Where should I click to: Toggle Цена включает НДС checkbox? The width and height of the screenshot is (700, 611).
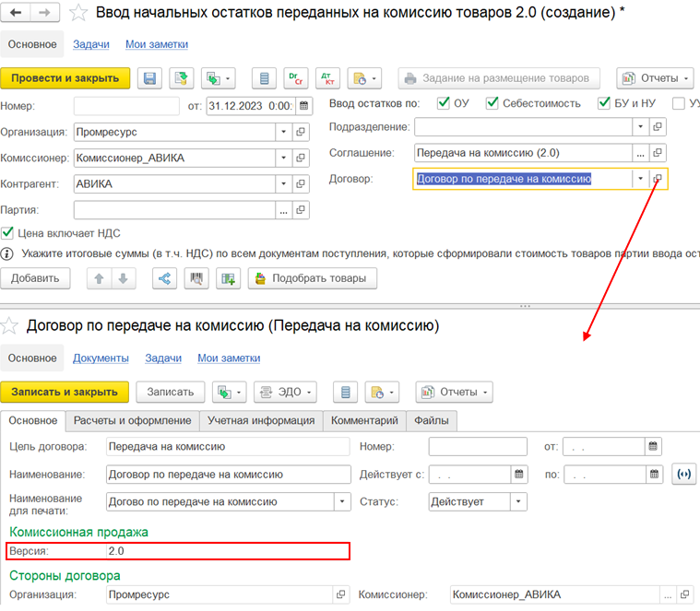coord(7,233)
